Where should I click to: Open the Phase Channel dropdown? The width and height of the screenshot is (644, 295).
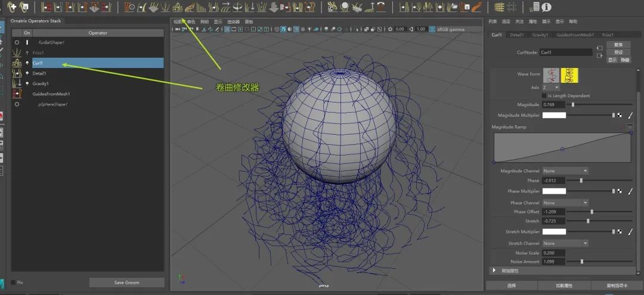[x=565, y=203]
